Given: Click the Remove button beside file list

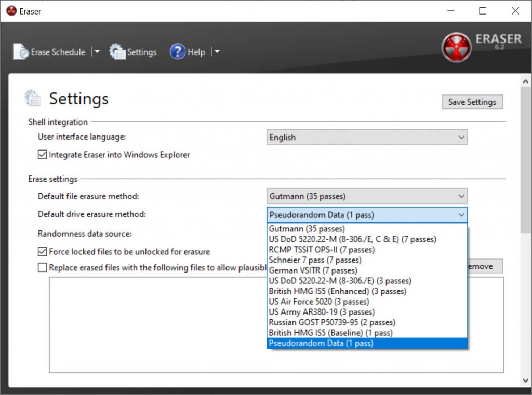Looking at the screenshot, I should (485, 266).
